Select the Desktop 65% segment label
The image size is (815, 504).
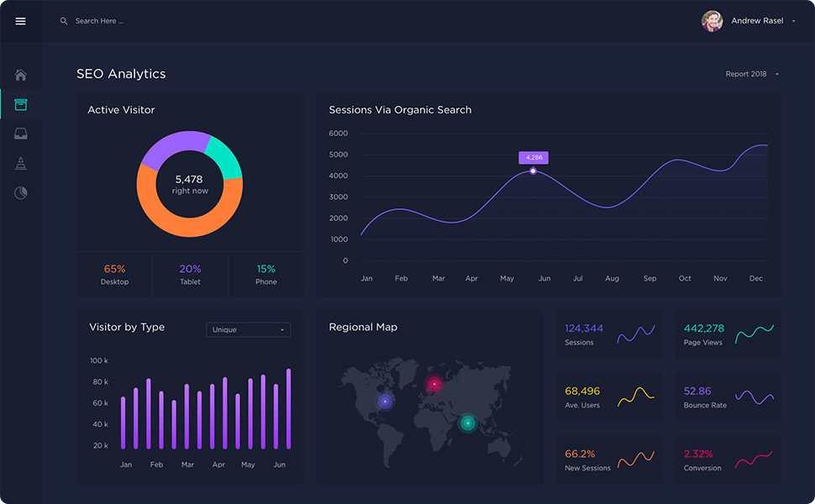pos(114,274)
